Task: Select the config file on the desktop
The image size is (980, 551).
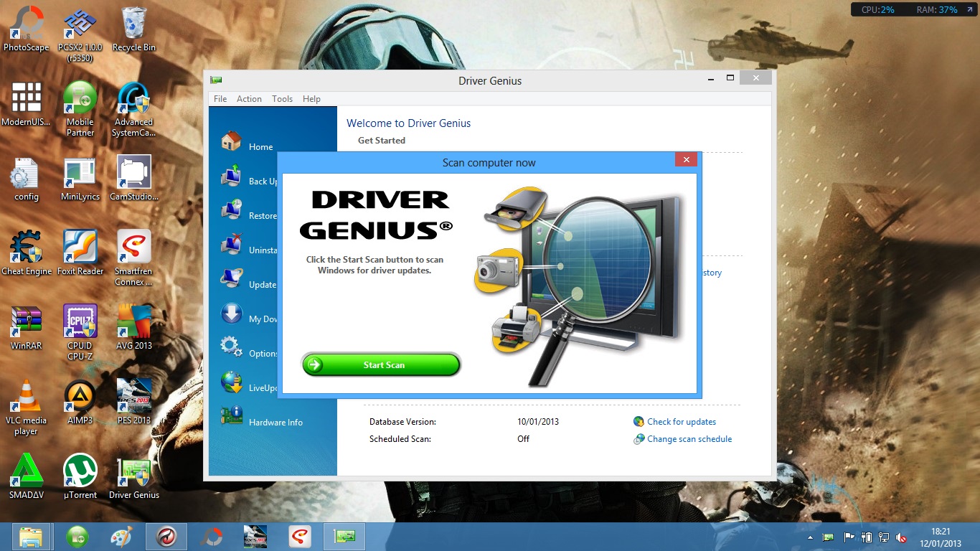Action: [x=27, y=179]
